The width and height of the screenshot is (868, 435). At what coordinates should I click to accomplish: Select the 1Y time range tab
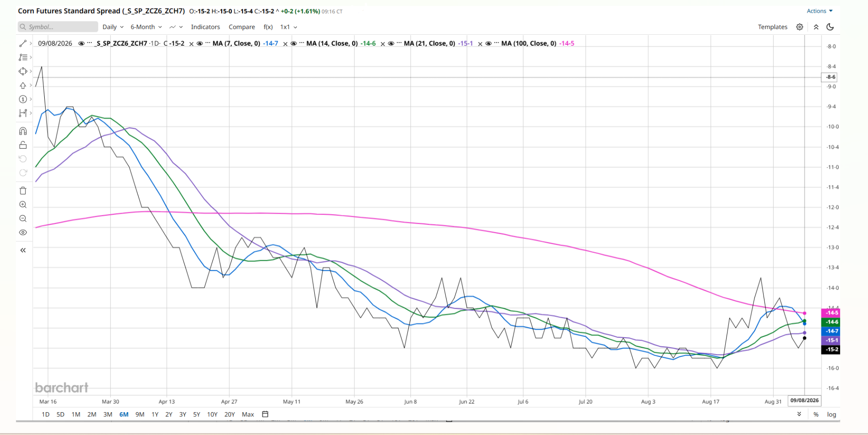click(155, 414)
